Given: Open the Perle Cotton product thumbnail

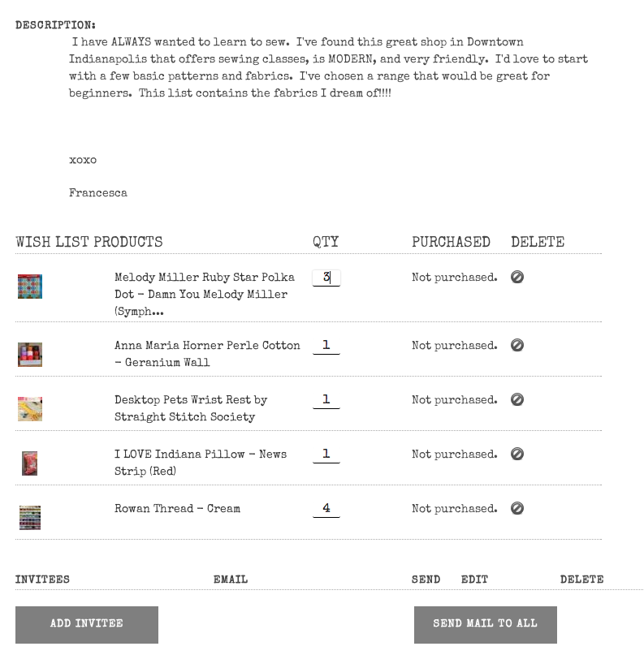Looking at the screenshot, I should pos(30,355).
